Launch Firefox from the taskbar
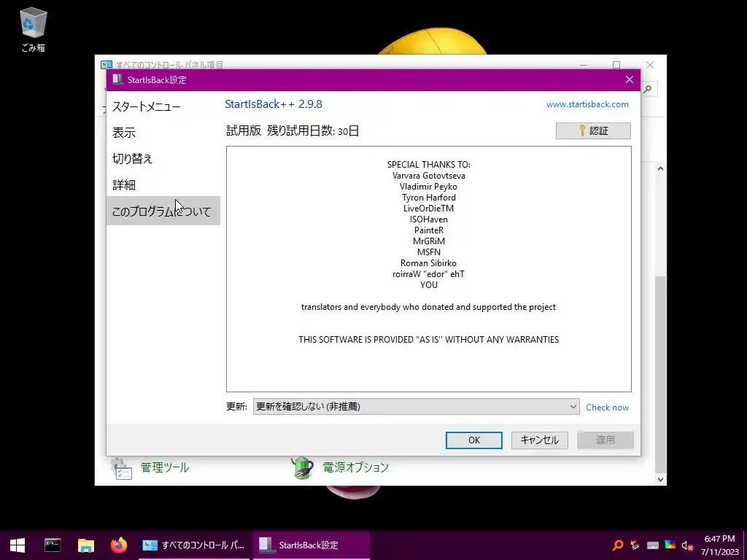Viewport: 747px width, 560px height. 119,545
